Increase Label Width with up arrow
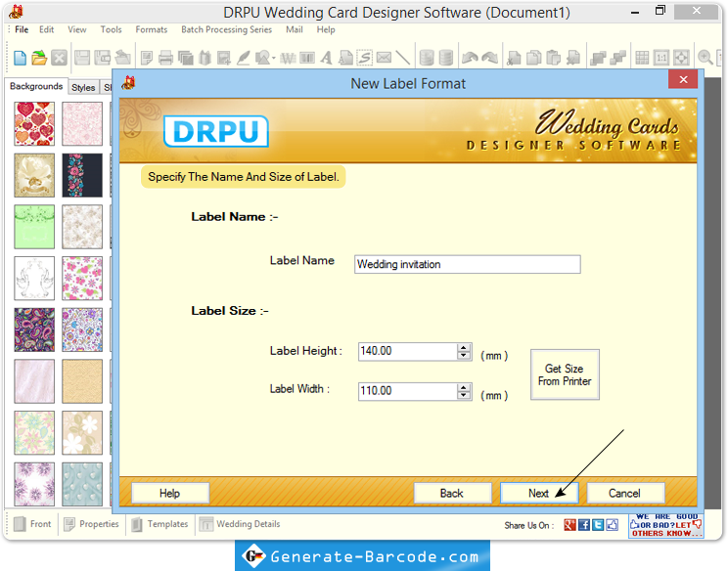 (x=463, y=387)
